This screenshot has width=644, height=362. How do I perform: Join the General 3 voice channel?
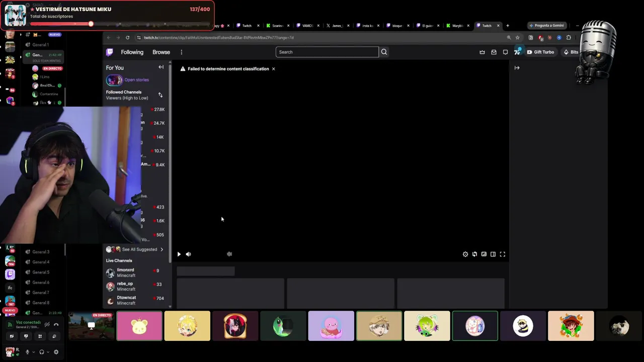(41, 252)
